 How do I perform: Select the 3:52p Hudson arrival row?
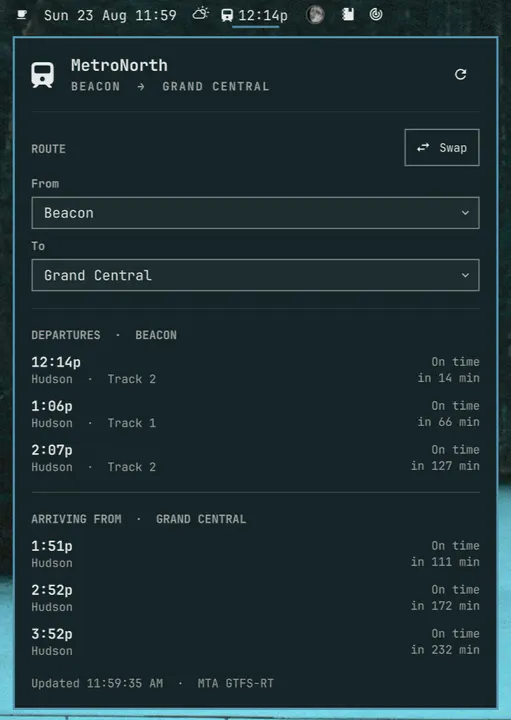point(255,642)
